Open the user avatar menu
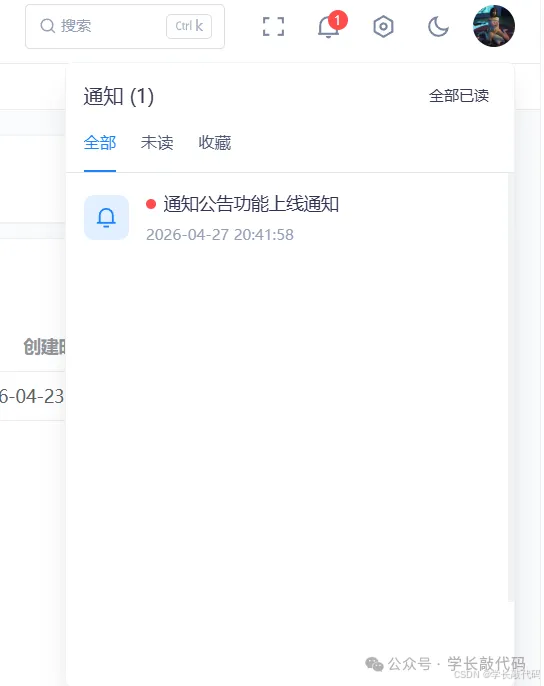The width and height of the screenshot is (544, 686). (x=494, y=26)
